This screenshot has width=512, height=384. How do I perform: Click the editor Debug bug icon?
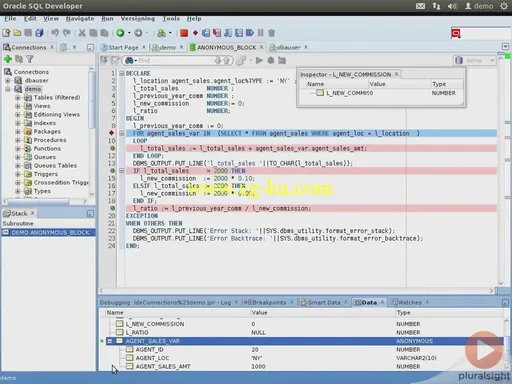tap(271, 60)
